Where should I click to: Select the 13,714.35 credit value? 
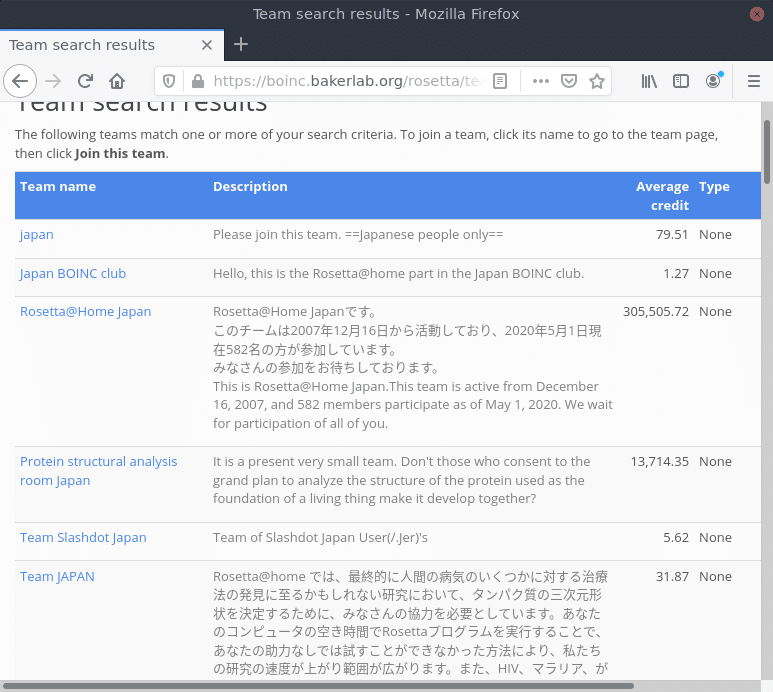660,461
